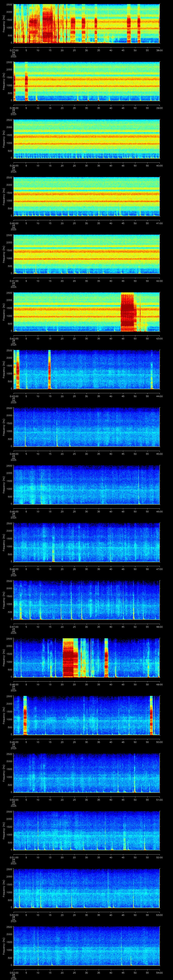Screen dimensions: 173x980
Task: Select the spectrogram panel starting at 0:50:00
Action: pyautogui.click(x=86, y=773)
